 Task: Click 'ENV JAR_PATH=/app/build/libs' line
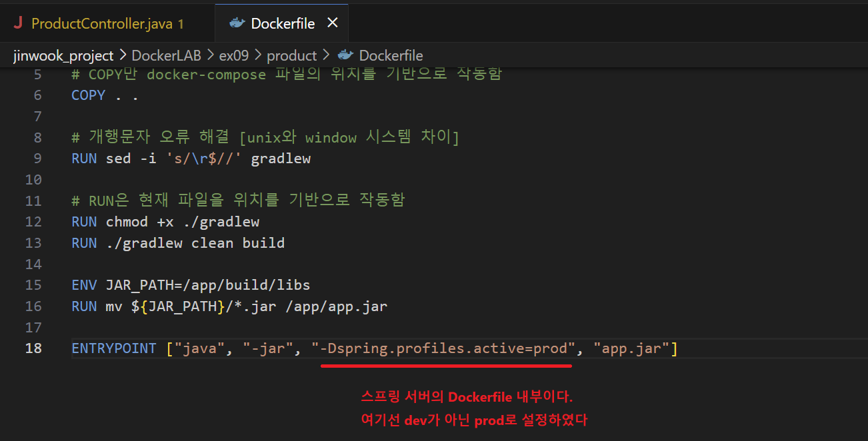(191, 285)
